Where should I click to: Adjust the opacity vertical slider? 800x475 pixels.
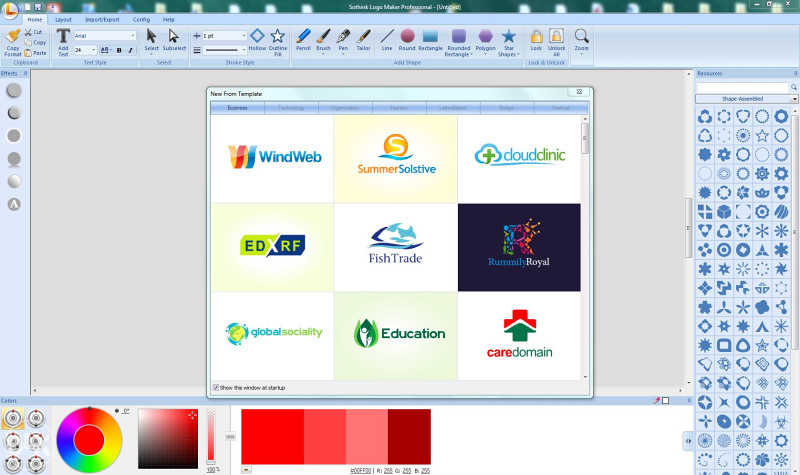(211, 436)
